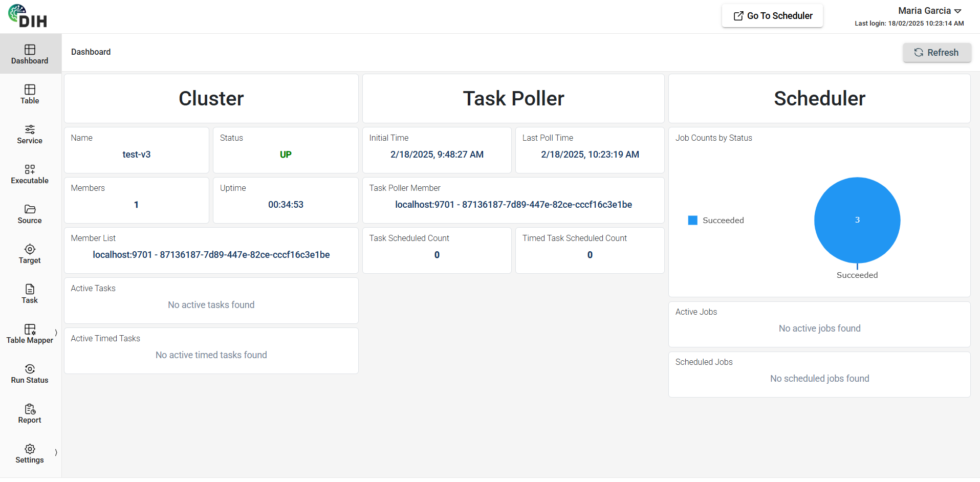
Task: Open the Executable section icon
Action: pyautogui.click(x=30, y=169)
